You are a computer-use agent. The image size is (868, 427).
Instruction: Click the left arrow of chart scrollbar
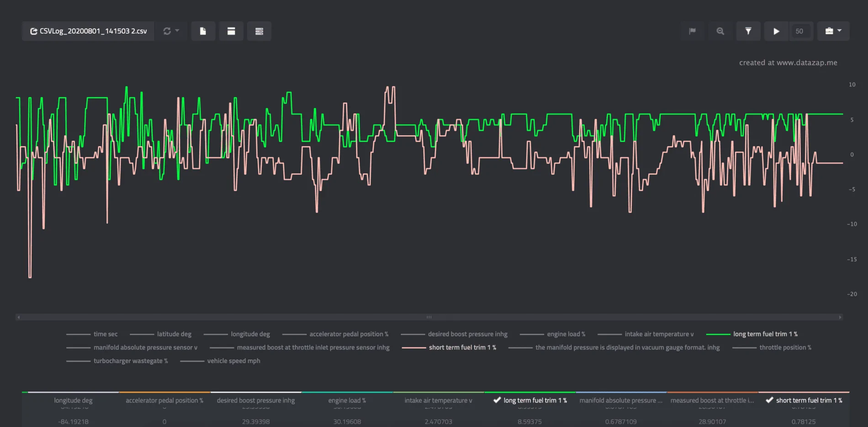click(x=18, y=317)
